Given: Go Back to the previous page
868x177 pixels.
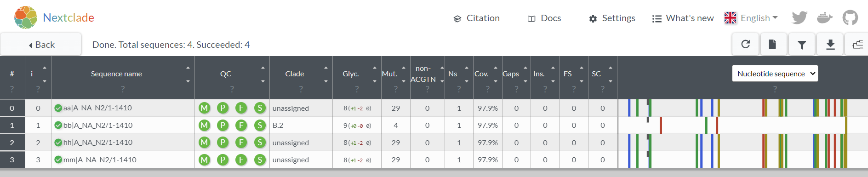Looking at the screenshot, I should [x=41, y=45].
